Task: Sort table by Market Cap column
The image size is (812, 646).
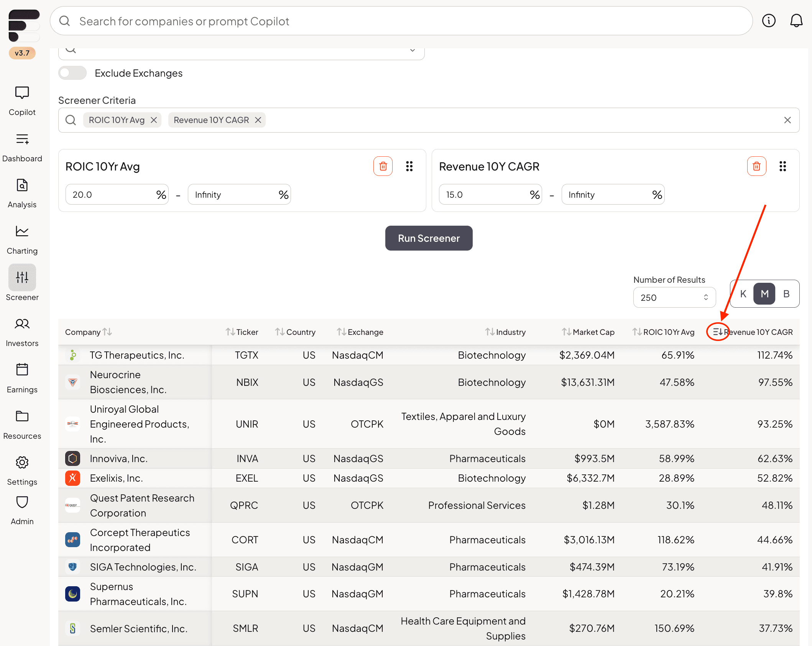Action: pos(567,332)
